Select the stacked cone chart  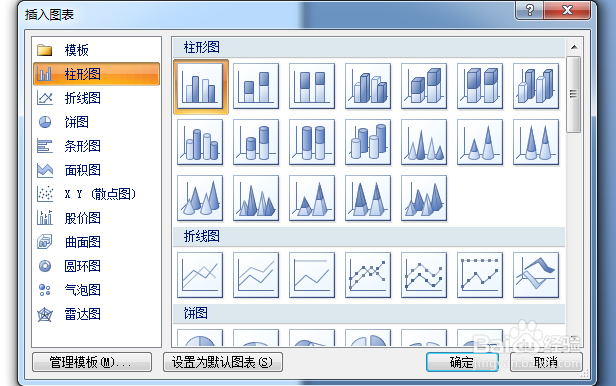click(x=480, y=142)
